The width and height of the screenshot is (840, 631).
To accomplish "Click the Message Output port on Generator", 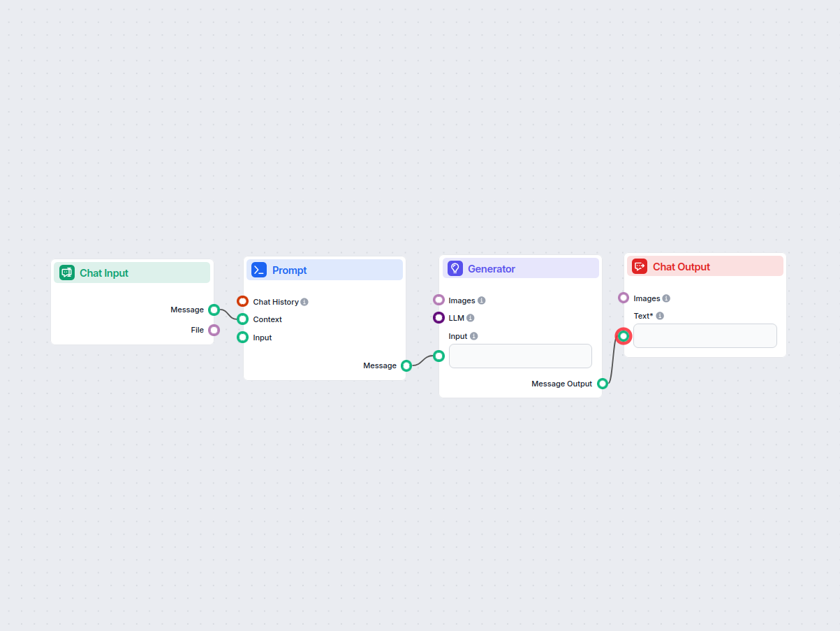I will click(603, 384).
